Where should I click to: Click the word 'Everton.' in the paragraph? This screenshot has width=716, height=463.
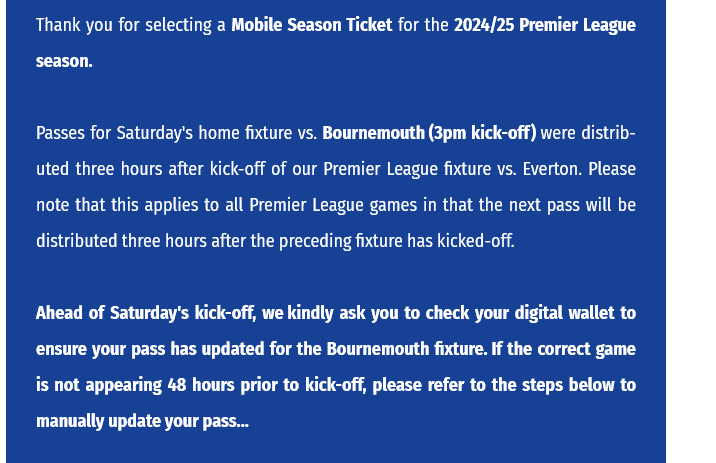click(x=552, y=169)
